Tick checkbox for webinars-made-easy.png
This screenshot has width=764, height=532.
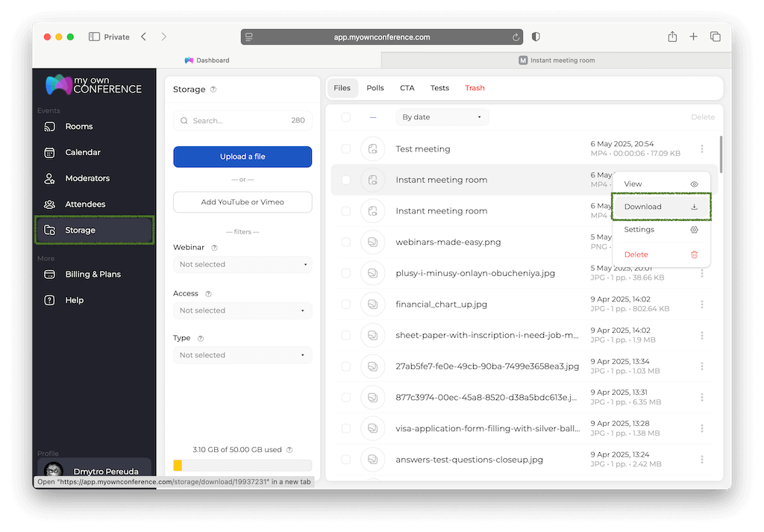pyautogui.click(x=345, y=242)
